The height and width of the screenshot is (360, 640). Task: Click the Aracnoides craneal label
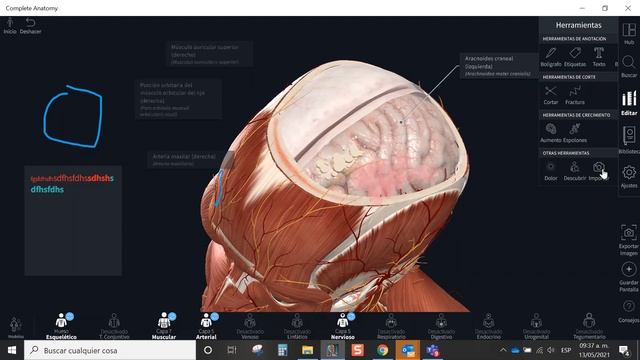(x=498, y=66)
